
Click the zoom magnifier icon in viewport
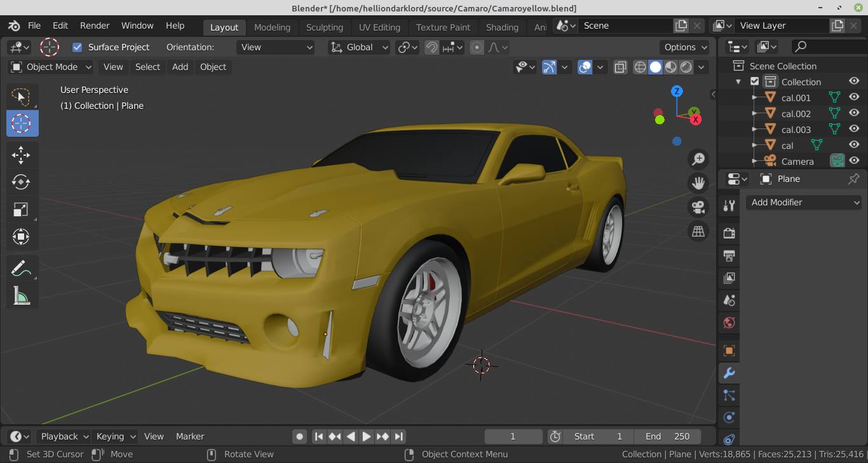pyautogui.click(x=698, y=159)
